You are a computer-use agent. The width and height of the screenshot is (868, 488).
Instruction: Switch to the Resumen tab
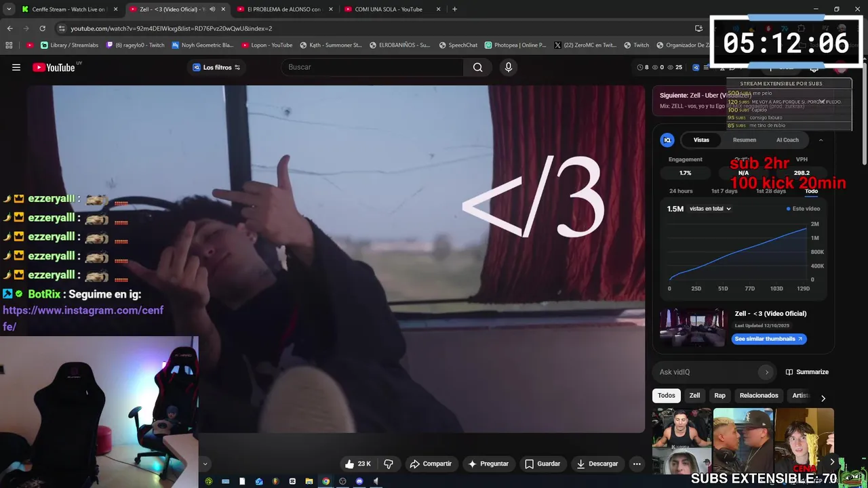744,140
